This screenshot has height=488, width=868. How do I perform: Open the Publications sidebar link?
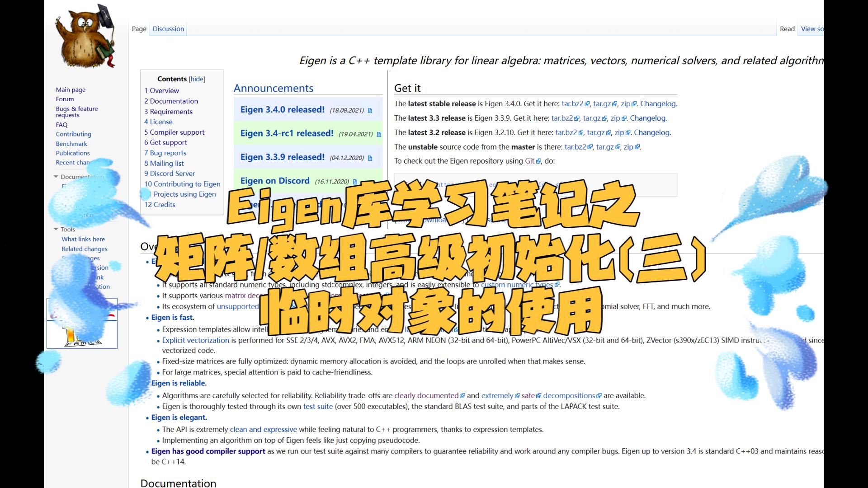click(x=73, y=153)
